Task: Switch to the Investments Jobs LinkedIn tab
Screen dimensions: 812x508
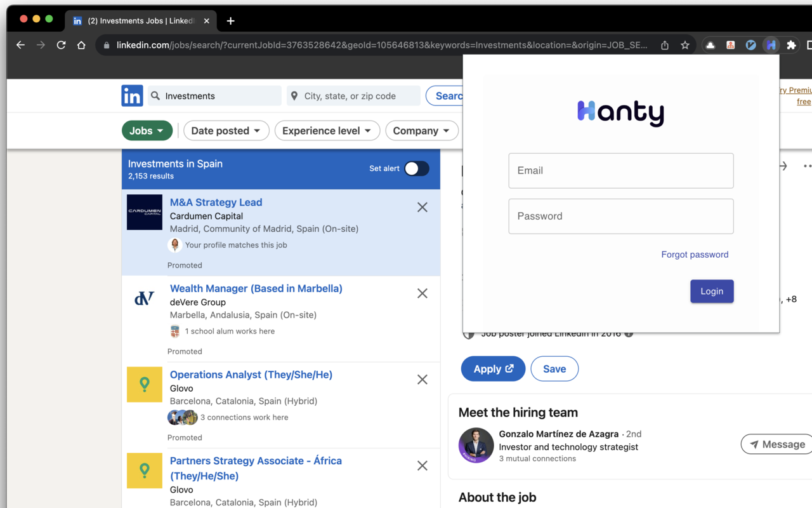Action: [140, 20]
